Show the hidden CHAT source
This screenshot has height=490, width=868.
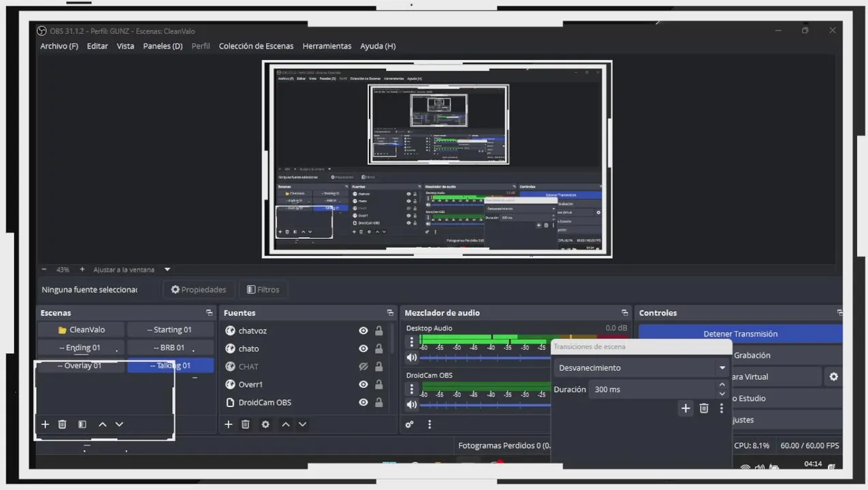click(x=364, y=366)
